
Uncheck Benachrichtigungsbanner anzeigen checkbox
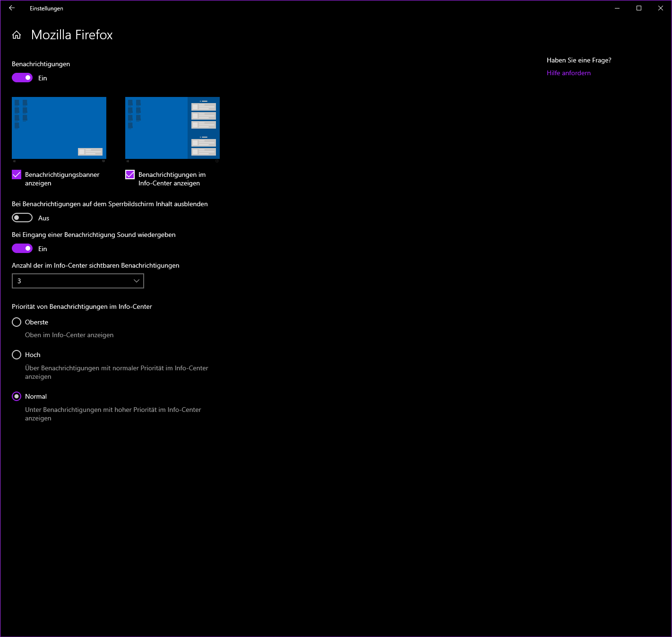[17, 175]
